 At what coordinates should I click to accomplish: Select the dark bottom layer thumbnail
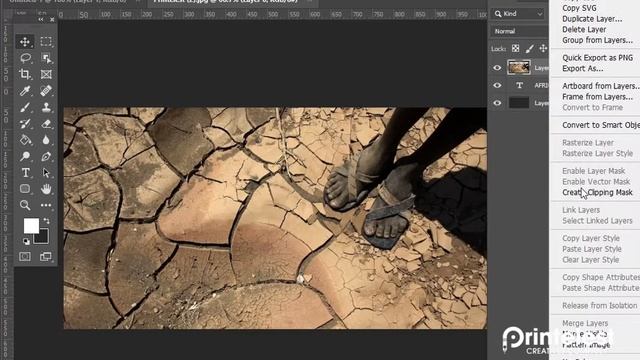click(x=519, y=103)
